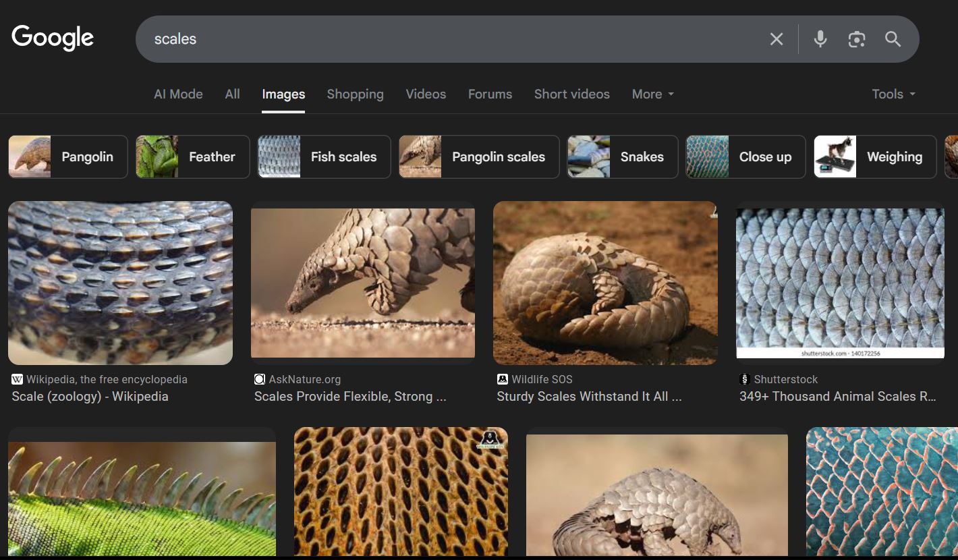Viewport: 958px width, 560px height.
Task: Switch to the AI Mode tab
Action: click(x=178, y=94)
